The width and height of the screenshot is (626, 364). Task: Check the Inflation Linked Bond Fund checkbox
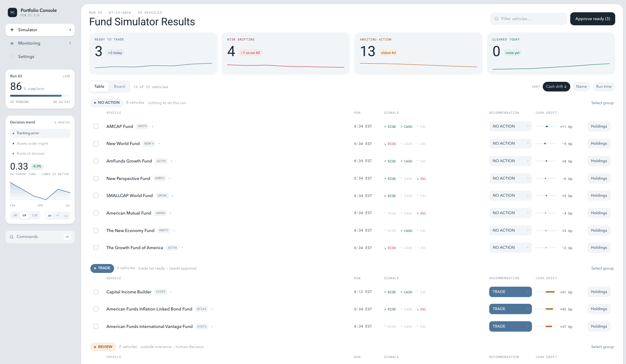coord(96,309)
